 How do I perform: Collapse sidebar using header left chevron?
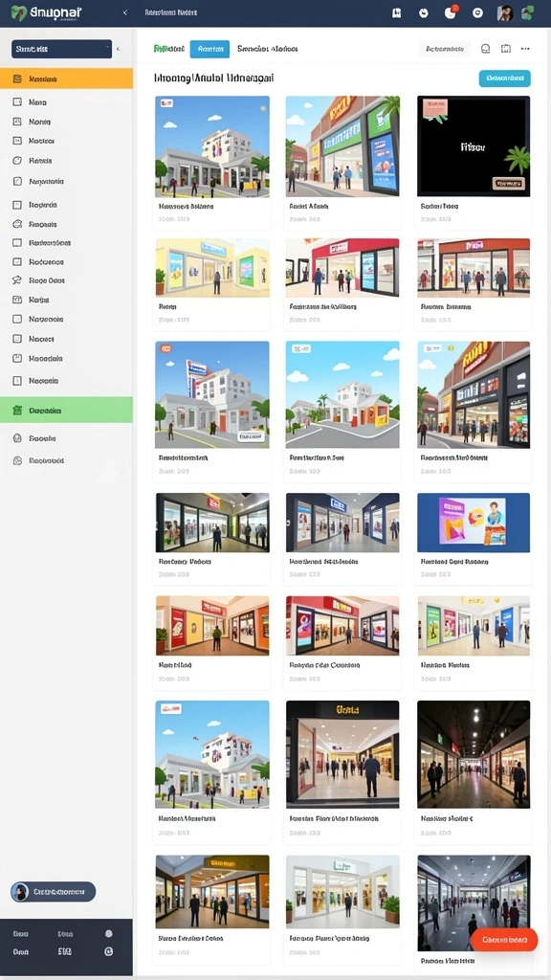tap(125, 12)
